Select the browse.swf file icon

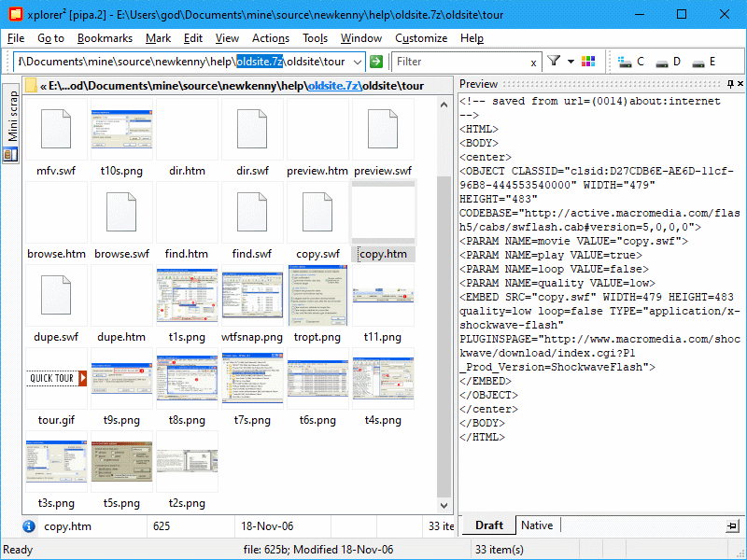(121, 212)
